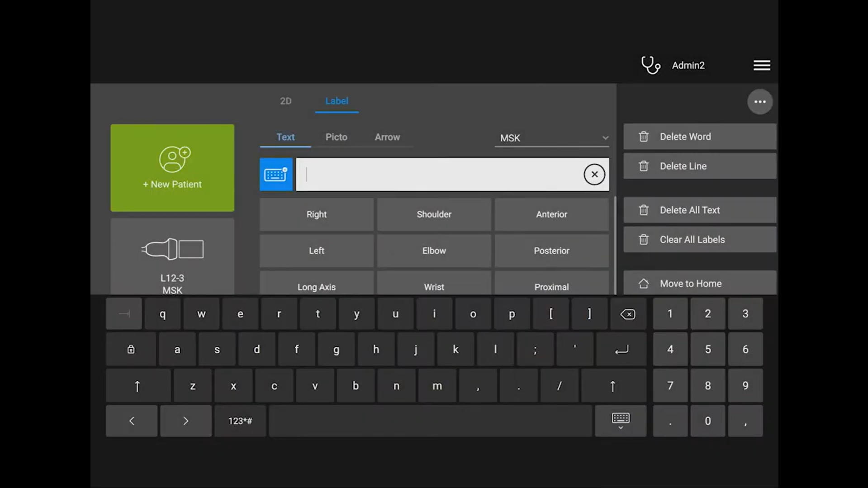Clear text with the circular X button
The width and height of the screenshot is (868, 488).
[594, 174]
